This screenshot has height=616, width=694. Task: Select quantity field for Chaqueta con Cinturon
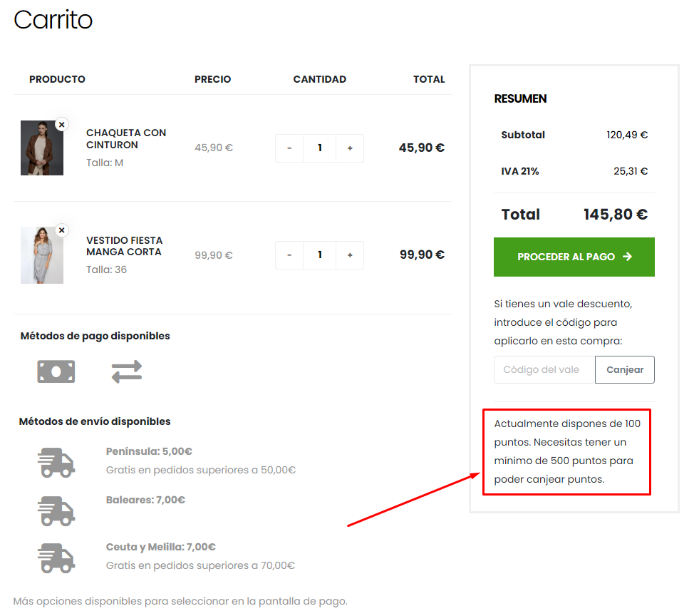pyautogui.click(x=319, y=148)
